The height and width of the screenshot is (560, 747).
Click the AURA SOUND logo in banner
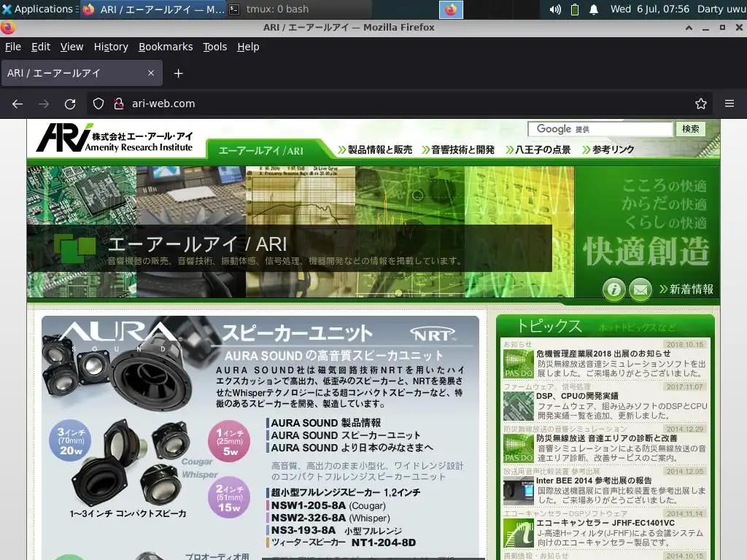pyautogui.click(x=119, y=335)
